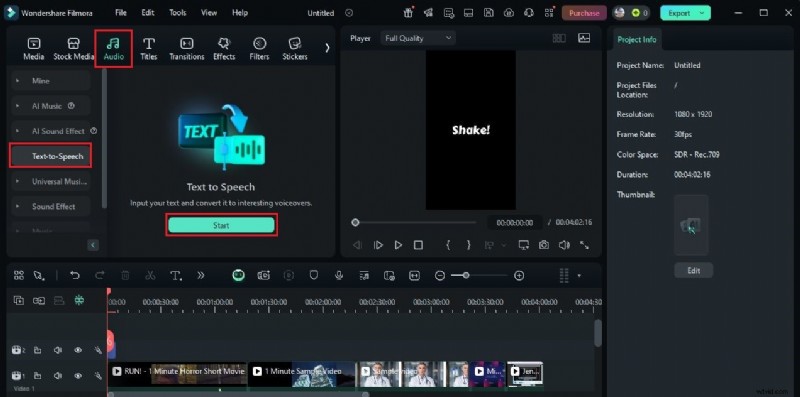800x397 pixels.
Task: Show more tabs with right chevron
Action: [327, 48]
